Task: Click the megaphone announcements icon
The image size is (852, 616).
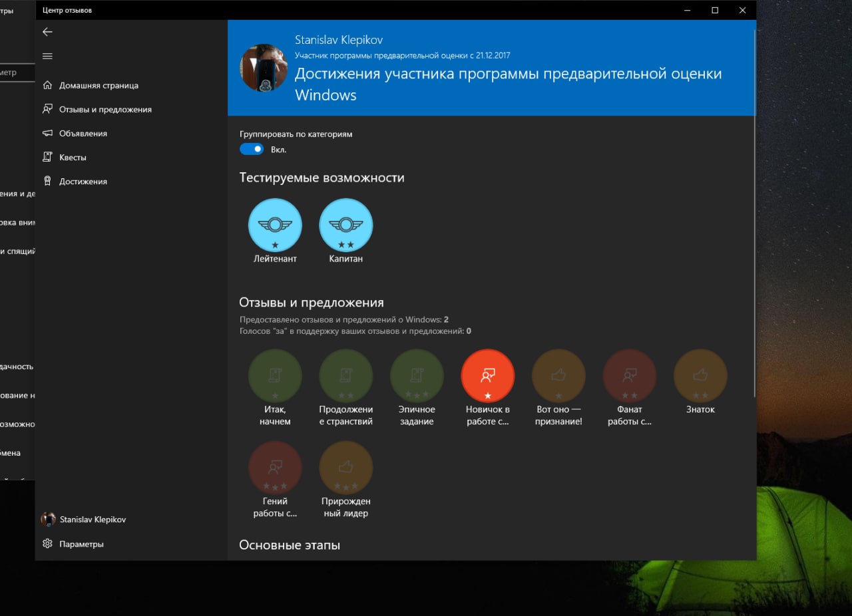Action: click(x=47, y=133)
